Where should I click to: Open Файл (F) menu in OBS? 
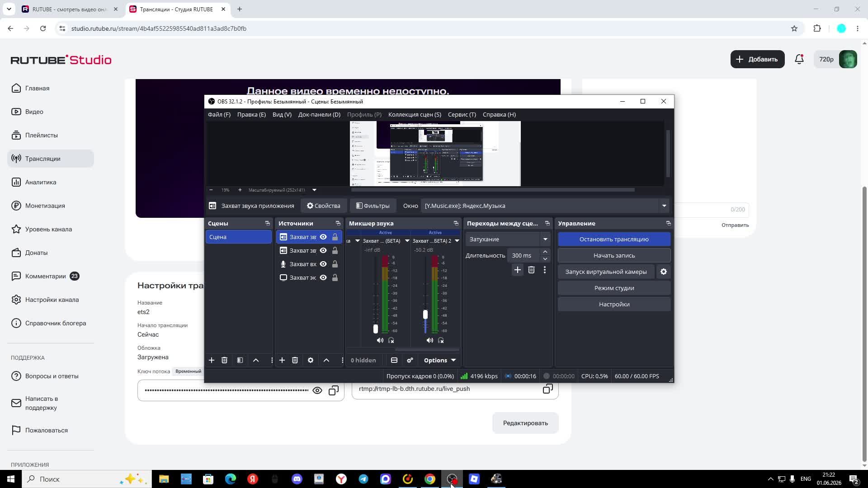click(219, 115)
